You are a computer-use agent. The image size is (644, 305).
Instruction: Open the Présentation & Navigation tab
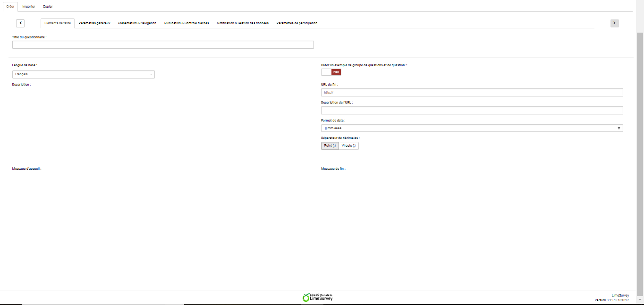pos(137,23)
